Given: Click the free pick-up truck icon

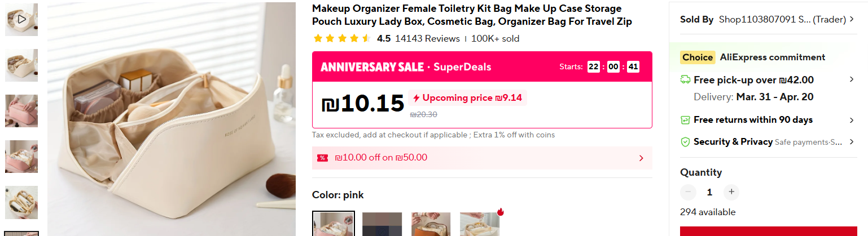Looking at the screenshot, I should coord(685,80).
